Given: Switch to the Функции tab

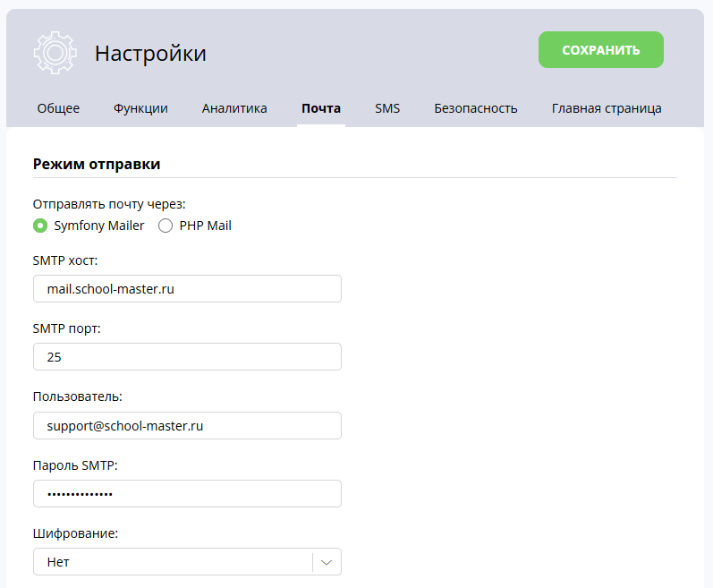Looking at the screenshot, I should 140,108.
